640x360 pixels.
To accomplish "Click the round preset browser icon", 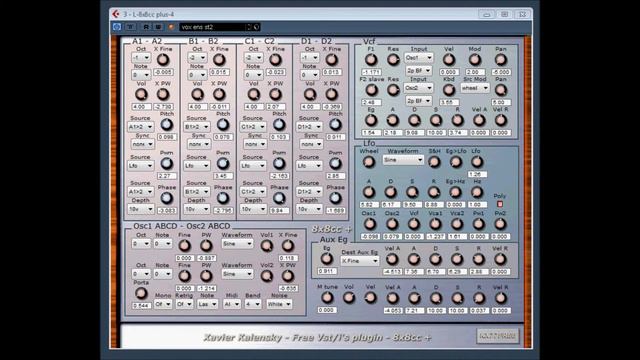I will coord(256,27).
